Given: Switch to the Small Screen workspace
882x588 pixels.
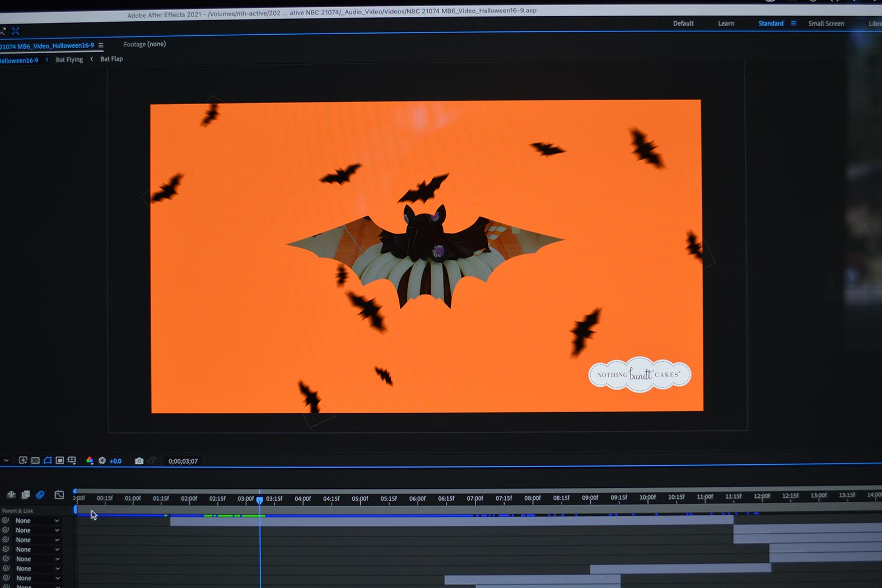Looking at the screenshot, I should pyautogui.click(x=825, y=24).
